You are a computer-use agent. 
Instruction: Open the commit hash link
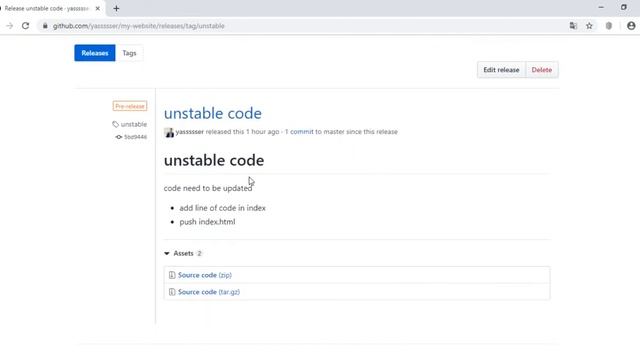pos(136,137)
